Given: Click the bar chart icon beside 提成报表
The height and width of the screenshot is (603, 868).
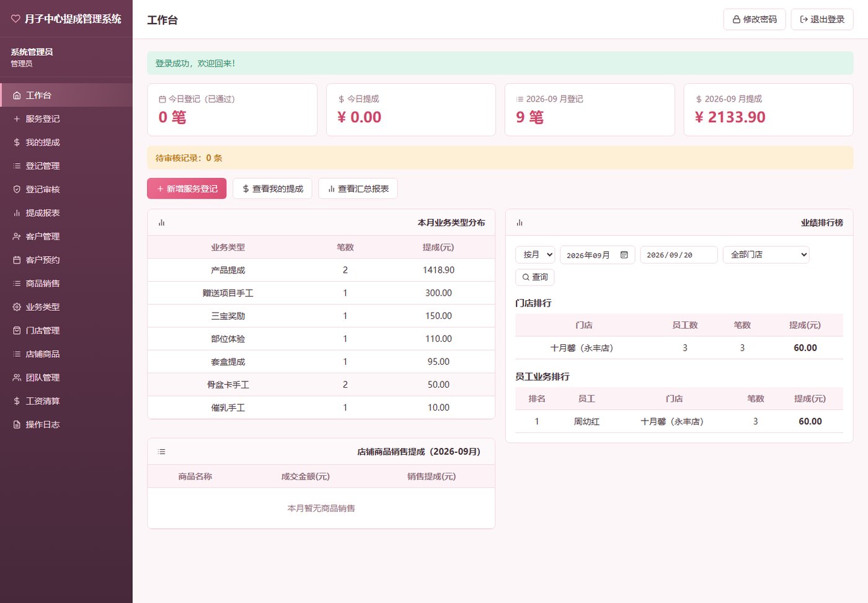Looking at the screenshot, I should (17, 213).
